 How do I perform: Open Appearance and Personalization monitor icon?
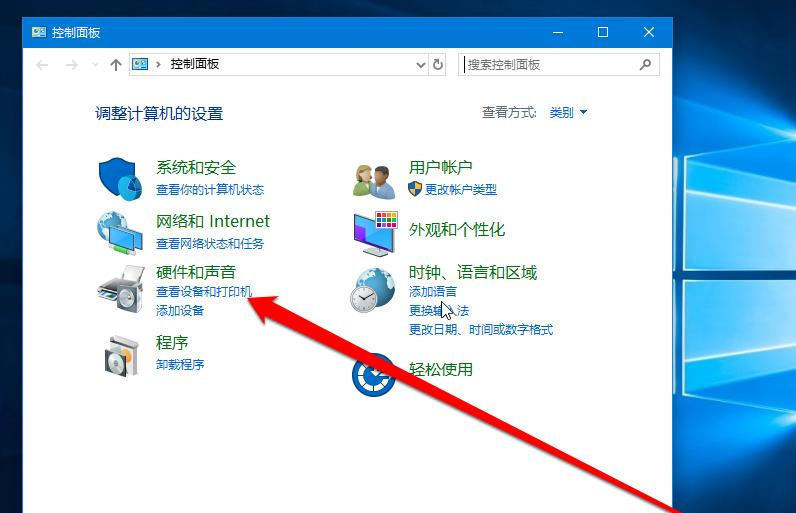(x=375, y=232)
